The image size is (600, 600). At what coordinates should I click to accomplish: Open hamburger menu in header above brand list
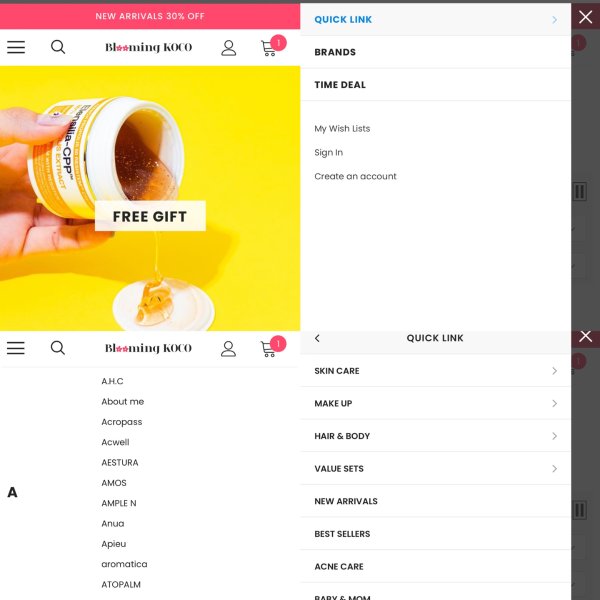tap(16, 348)
